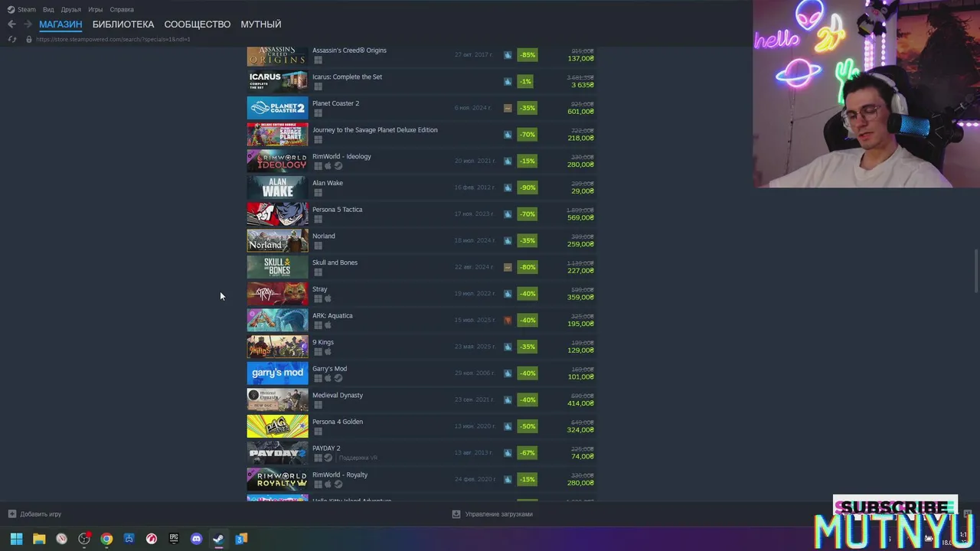Open Discord from the taskbar
Screen dimensions: 980x551
pyautogui.click(x=196, y=539)
